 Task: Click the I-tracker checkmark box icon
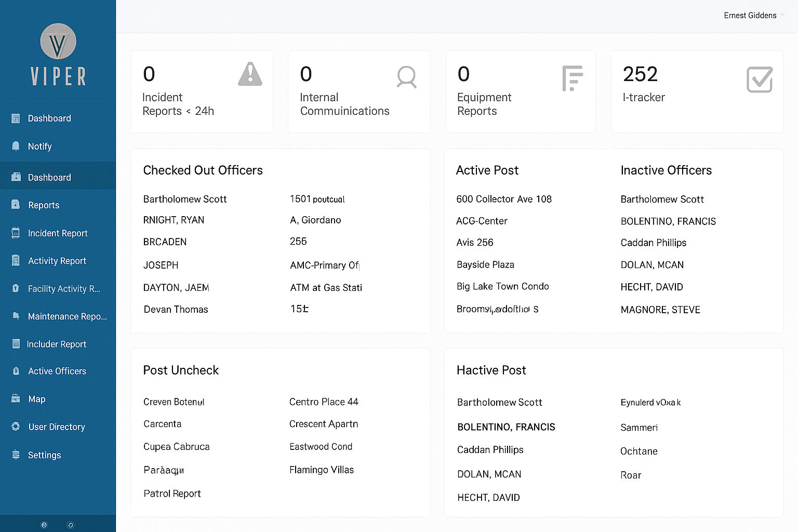759,79
